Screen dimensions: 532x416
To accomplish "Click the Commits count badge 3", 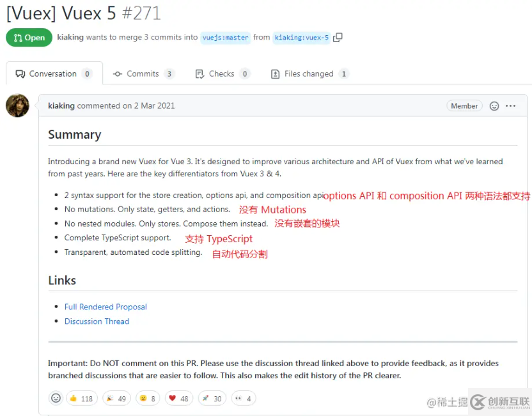I will click(x=169, y=73).
